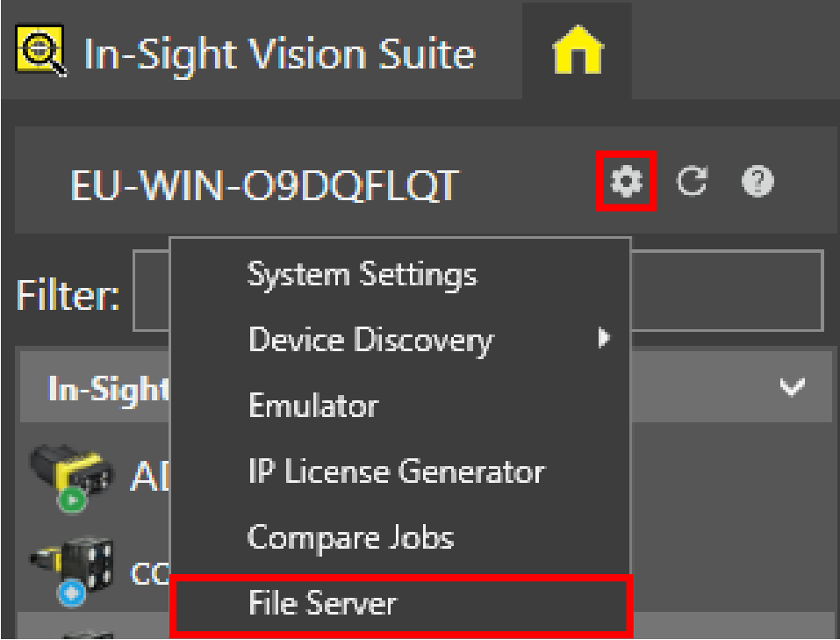Expand the Device Discovery submenu arrow
This screenshot has height=640, width=840.
tap(603, 338)
